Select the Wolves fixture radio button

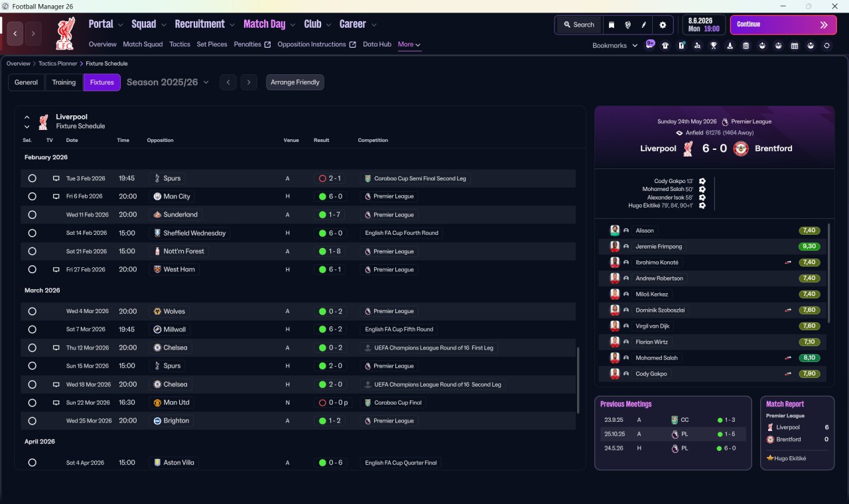point(32,311)
